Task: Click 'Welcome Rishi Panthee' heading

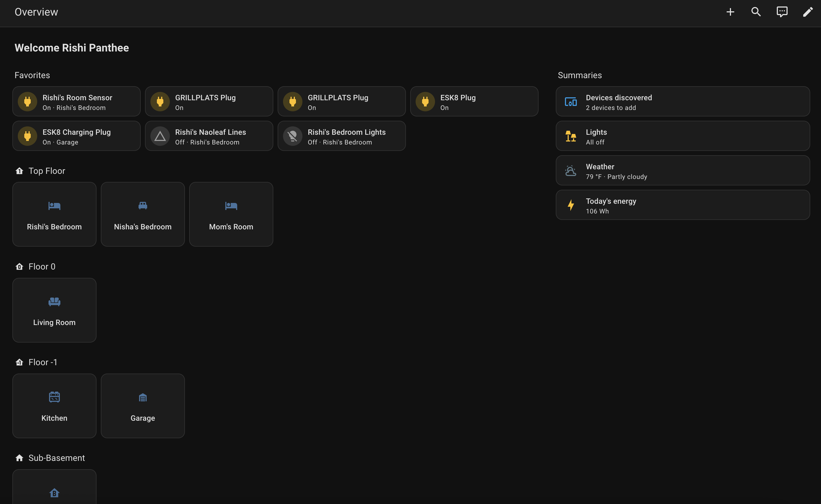Action: [x=72, y=48]
